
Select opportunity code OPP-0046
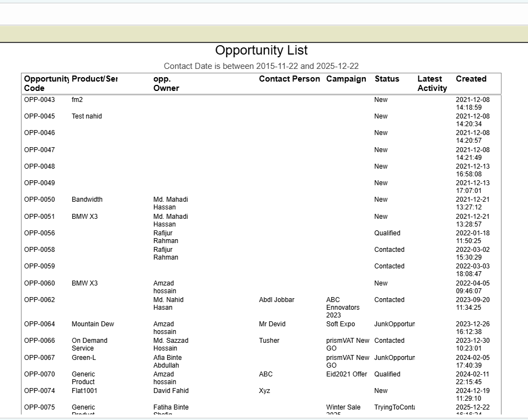39,133
